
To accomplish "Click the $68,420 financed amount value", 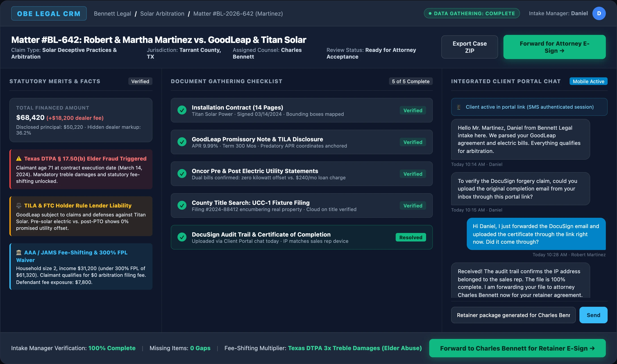I will point(30,117).
